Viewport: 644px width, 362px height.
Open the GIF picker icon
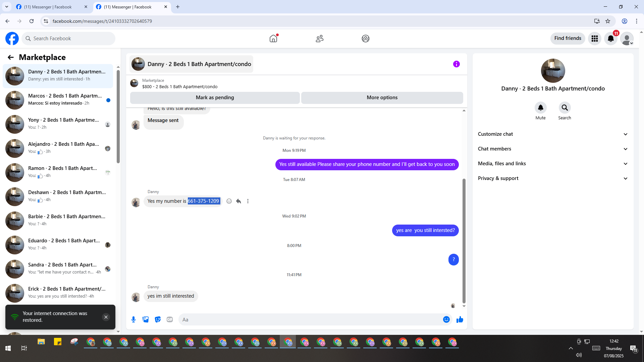pos(170,319)
